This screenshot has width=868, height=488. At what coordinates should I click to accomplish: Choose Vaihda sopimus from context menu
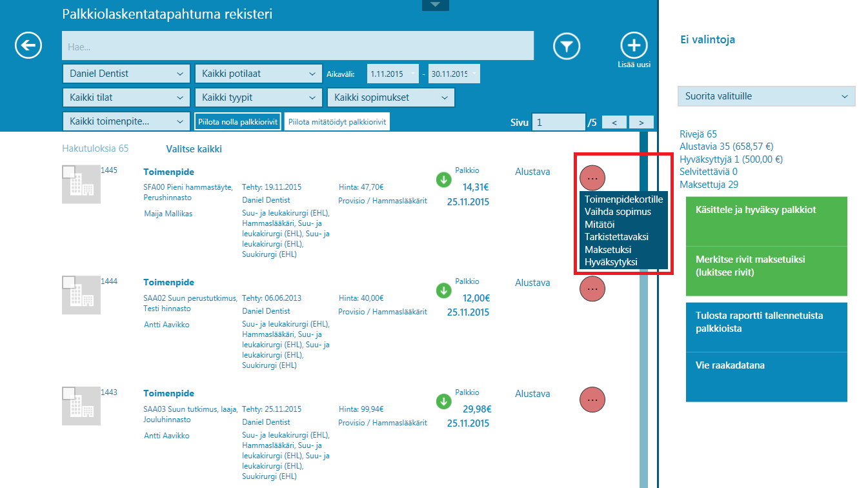point(618,212)
